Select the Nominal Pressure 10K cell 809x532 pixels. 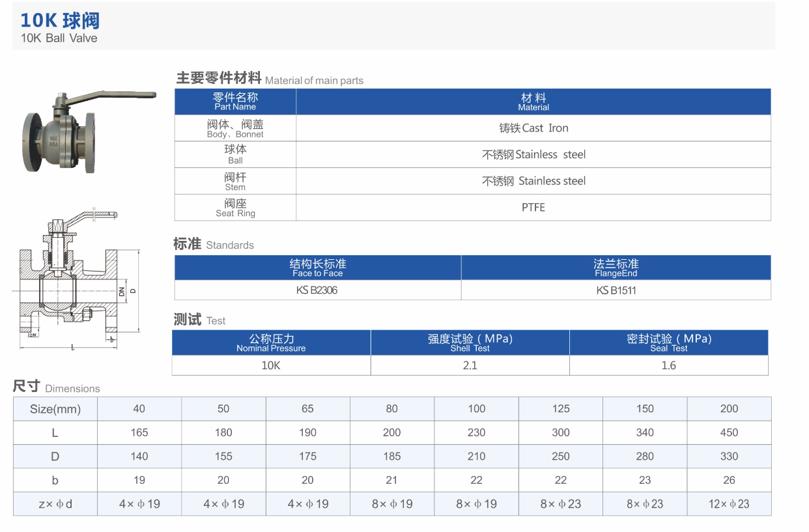pos(271,365)
